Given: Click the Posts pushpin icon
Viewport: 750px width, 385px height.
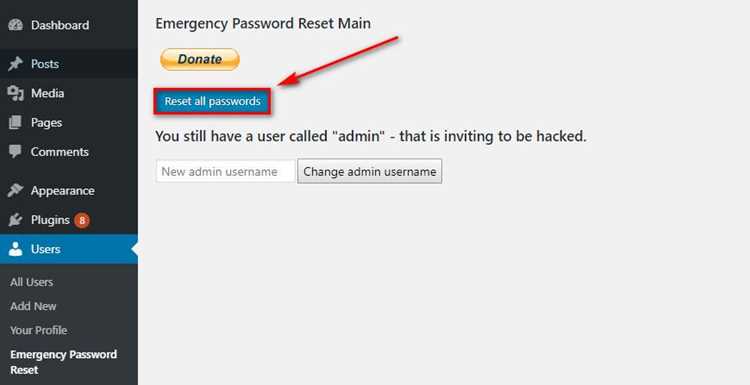Looking at the screenshot, I should [x=15, y=64].
